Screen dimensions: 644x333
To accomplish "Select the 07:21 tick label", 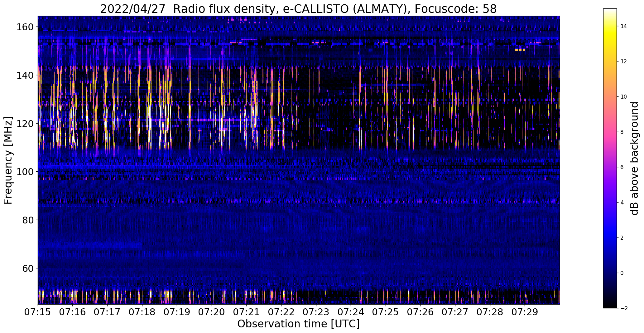I will [246, 312].
